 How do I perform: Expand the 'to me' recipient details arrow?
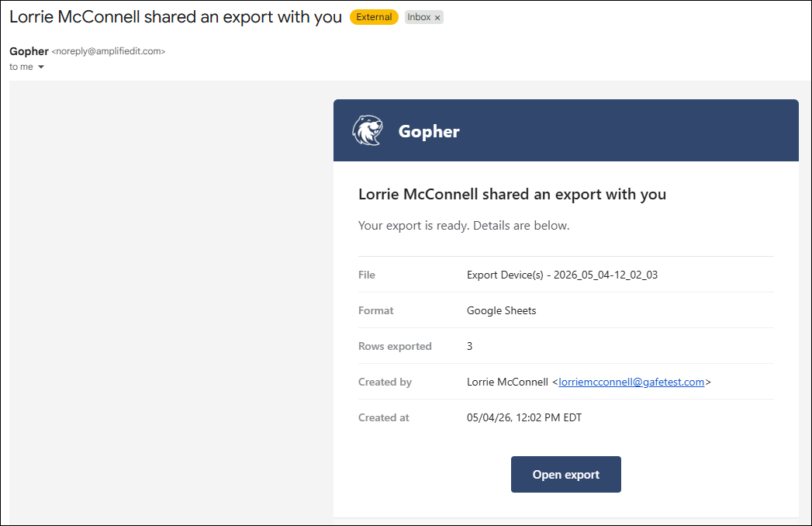(41, 67)
